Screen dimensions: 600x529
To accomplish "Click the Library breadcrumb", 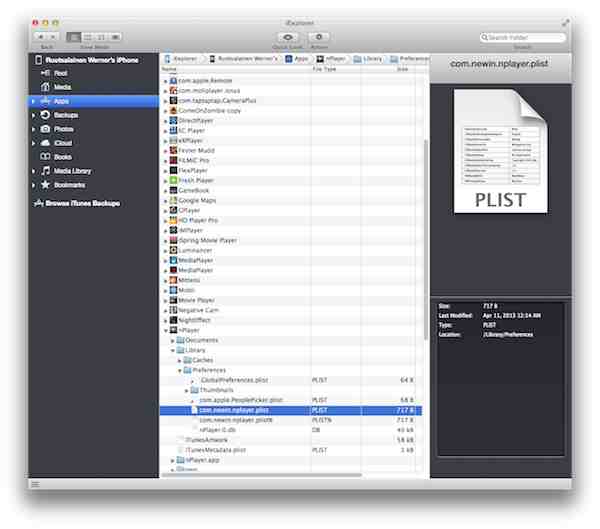I will (368, 59).
